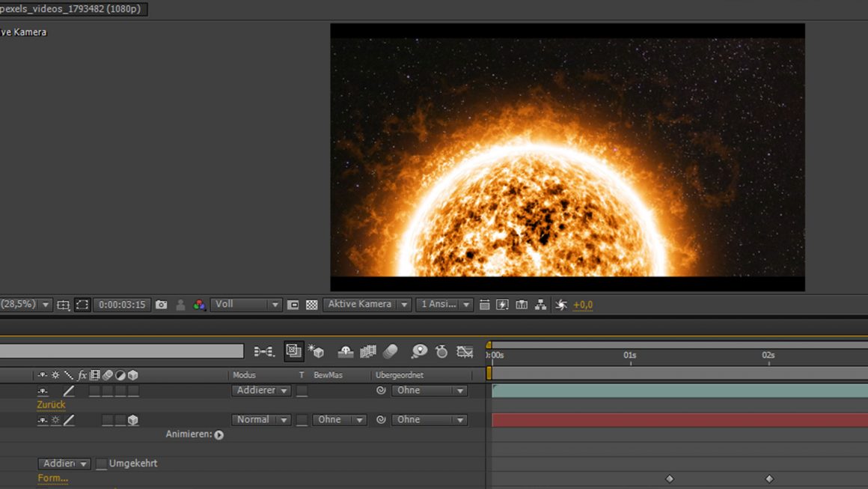Open the Addierer blend mode dropdown
This screenshot has width=868, height=489.
[x=260, y=390]
